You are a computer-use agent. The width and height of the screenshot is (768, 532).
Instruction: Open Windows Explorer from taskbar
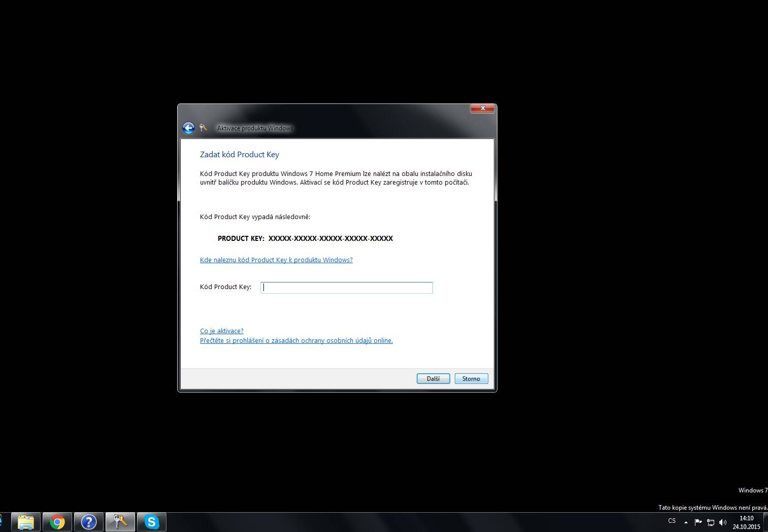[26, 522]
